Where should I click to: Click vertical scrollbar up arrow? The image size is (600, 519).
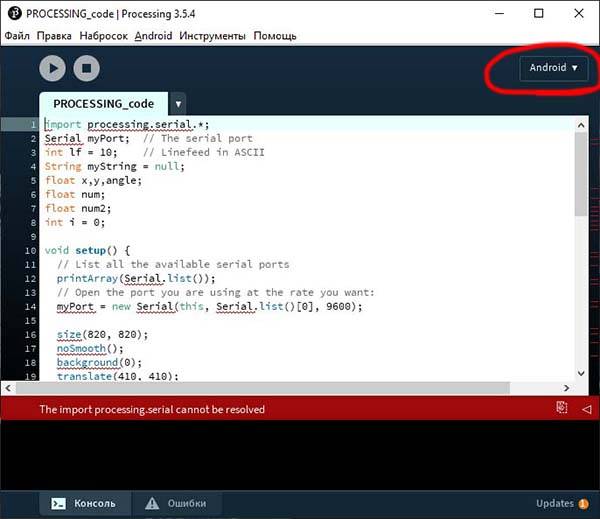[x=581, y=125]
